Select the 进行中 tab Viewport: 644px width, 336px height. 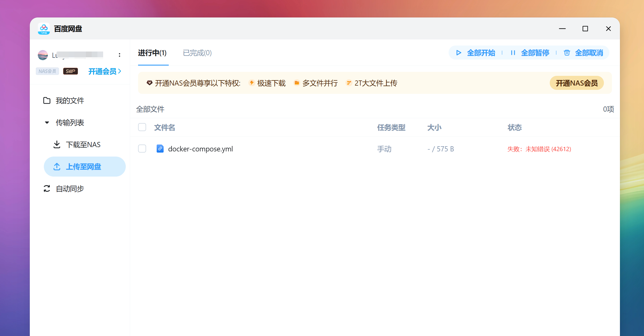coord(152,53)
